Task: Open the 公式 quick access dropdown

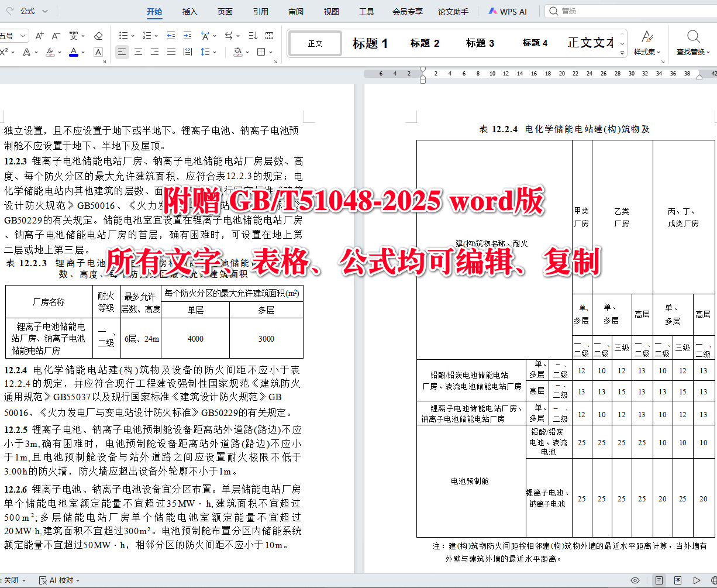Action: (x=34, y=11)
